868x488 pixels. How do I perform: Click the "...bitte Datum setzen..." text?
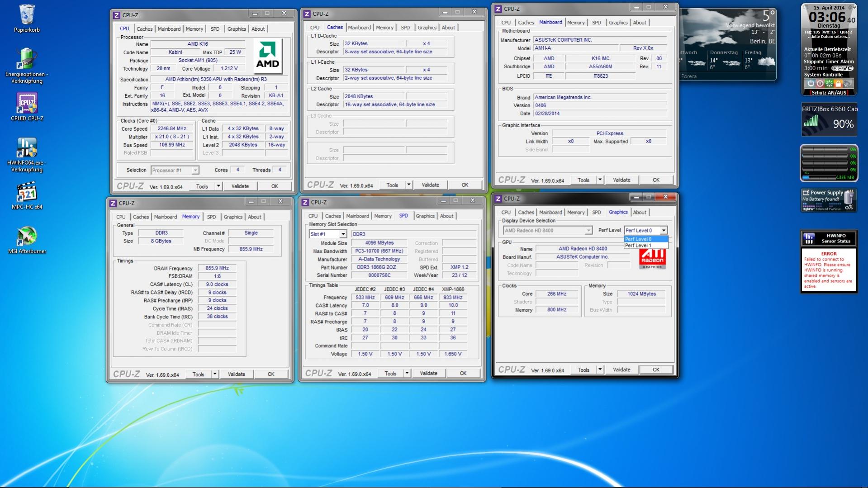point(829,37)
